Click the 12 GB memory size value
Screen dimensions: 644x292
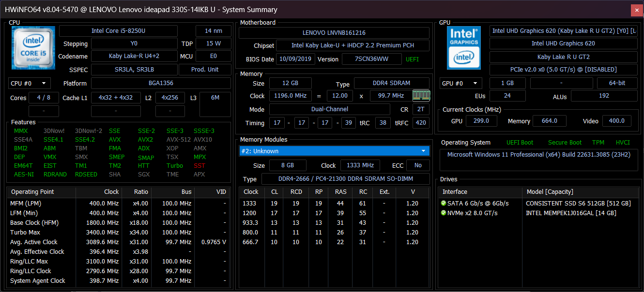[x=291, y=83]
